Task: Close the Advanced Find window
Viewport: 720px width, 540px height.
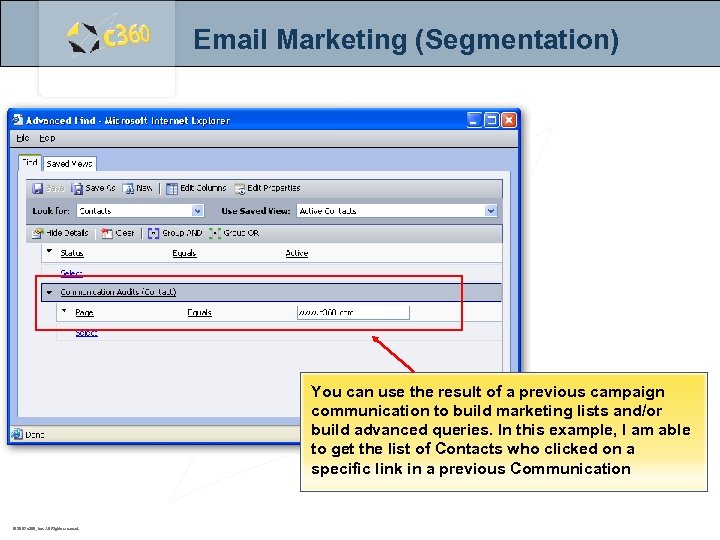Action: click(x=508, y=120)
